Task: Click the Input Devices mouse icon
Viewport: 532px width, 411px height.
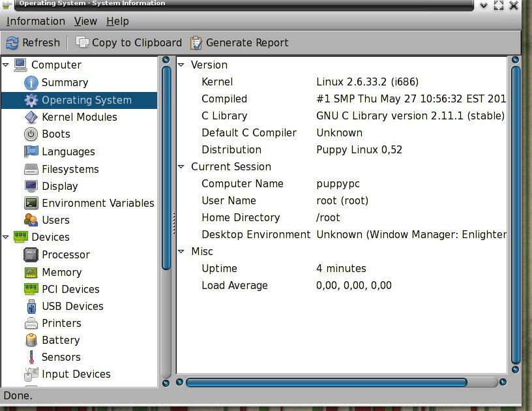Action: coord(31,374)
